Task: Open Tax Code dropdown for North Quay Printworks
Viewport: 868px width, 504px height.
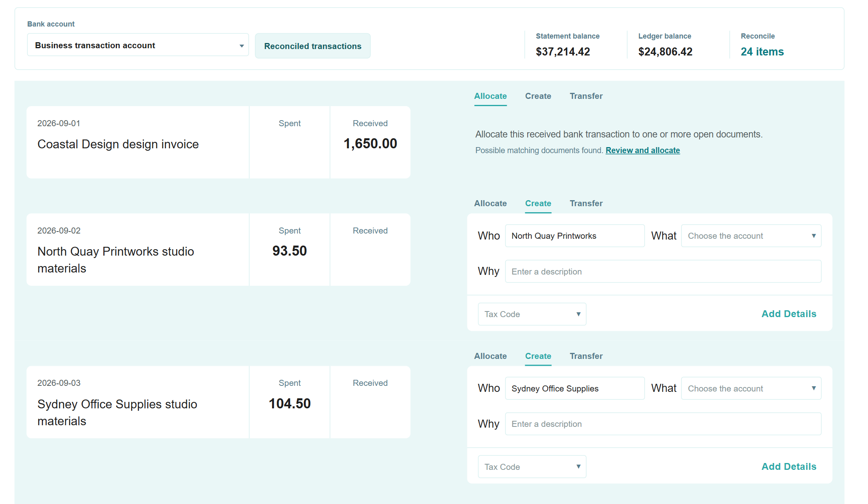Action: [532, 314]
